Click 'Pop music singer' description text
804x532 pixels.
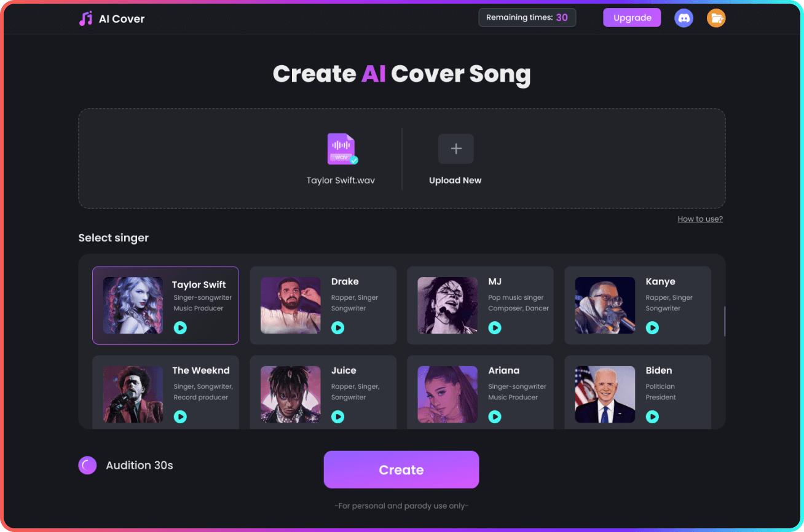(516, 298)
